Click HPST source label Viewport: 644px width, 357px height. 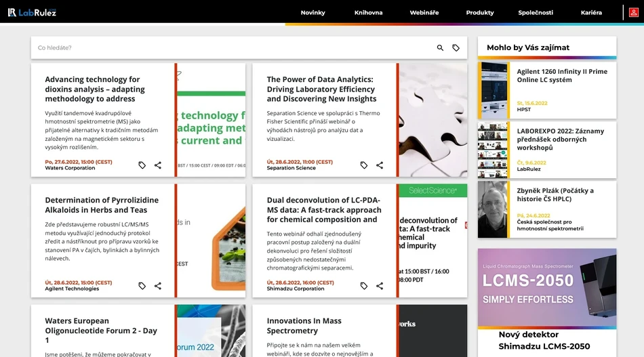tap(523, 110)
